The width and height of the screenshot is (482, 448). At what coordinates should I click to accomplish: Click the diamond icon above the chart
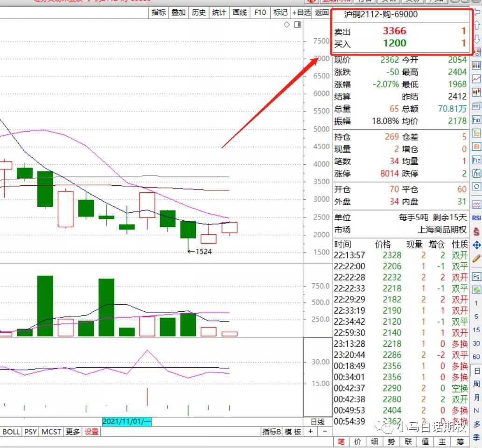tap(287, 25)
